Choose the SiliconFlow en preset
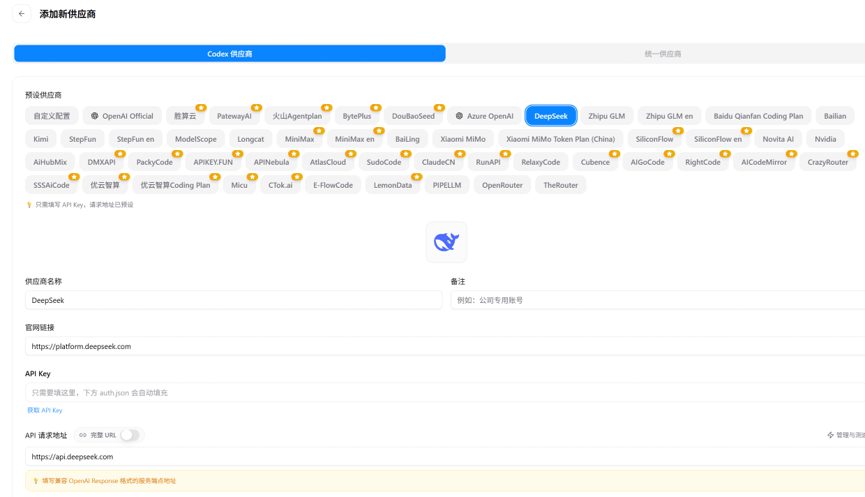Screen dimensions: 865x497 pyautogui.click(x=718, y=139)
